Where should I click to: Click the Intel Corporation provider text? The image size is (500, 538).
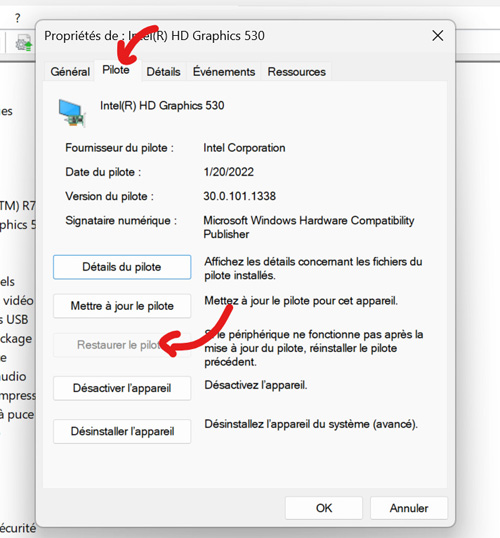coord(244,148)
